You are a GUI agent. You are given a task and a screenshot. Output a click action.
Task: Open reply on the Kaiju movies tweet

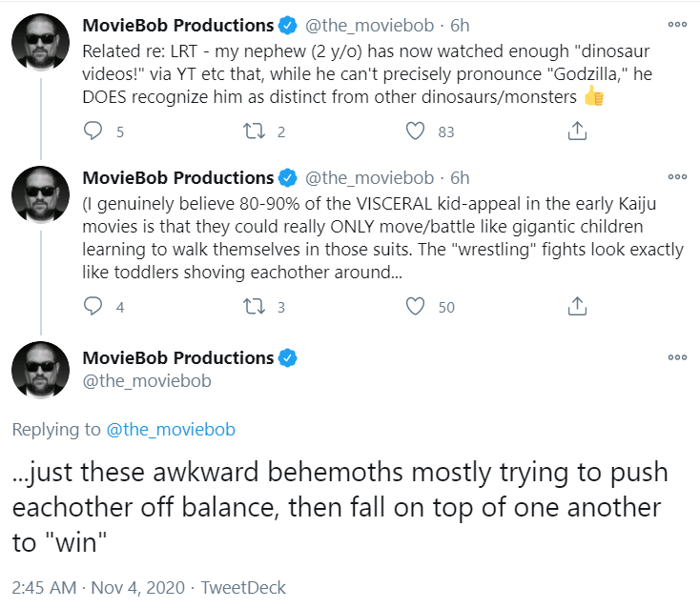93,307
